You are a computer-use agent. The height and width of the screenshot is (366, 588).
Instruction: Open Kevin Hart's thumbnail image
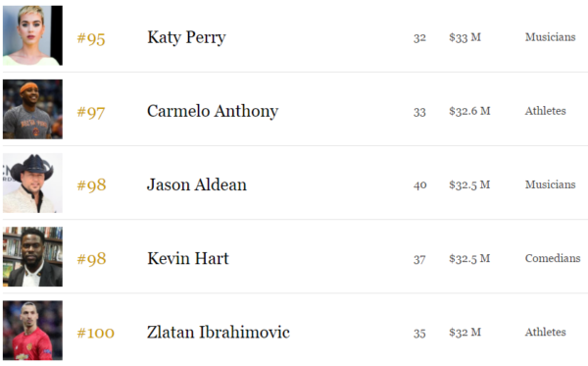click(32, 257)
